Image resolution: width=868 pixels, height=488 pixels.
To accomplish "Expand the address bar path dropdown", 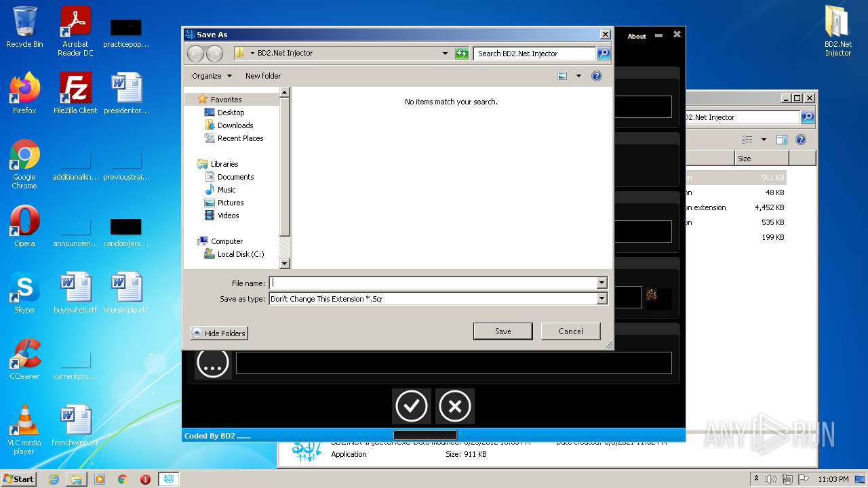I will click(x=445, y=54).
